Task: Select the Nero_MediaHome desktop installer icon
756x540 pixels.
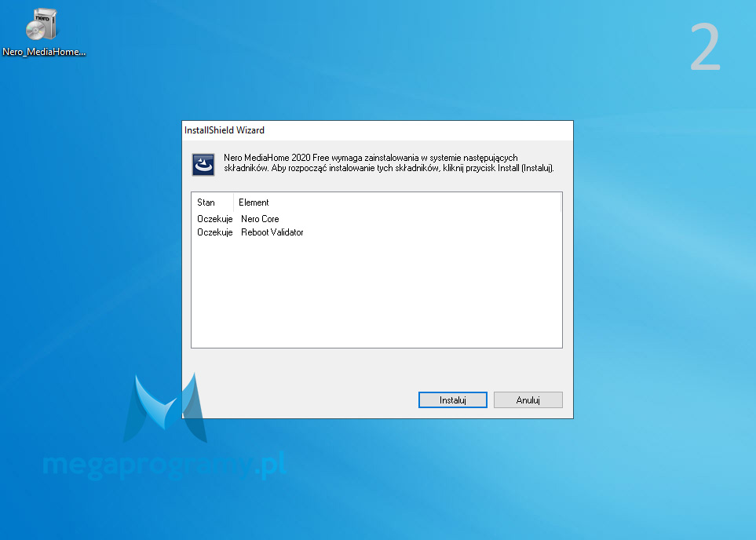Action: click(x=42, y=24)
